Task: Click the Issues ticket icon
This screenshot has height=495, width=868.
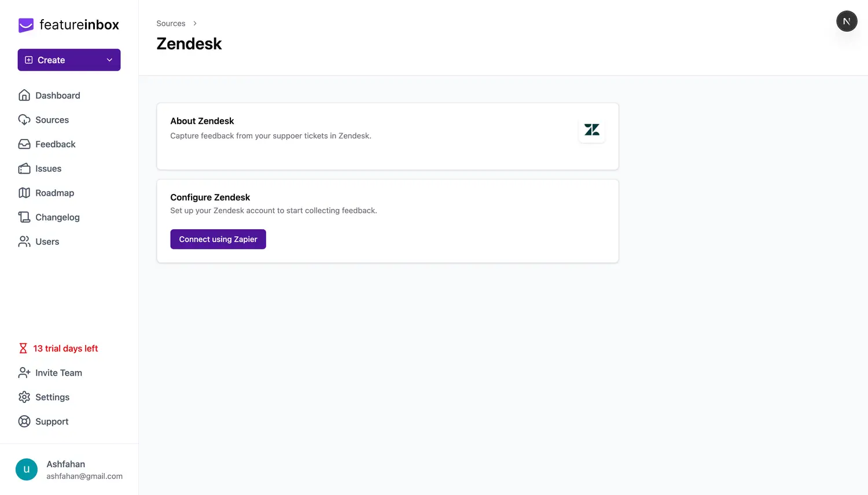Action: (24, 168)
